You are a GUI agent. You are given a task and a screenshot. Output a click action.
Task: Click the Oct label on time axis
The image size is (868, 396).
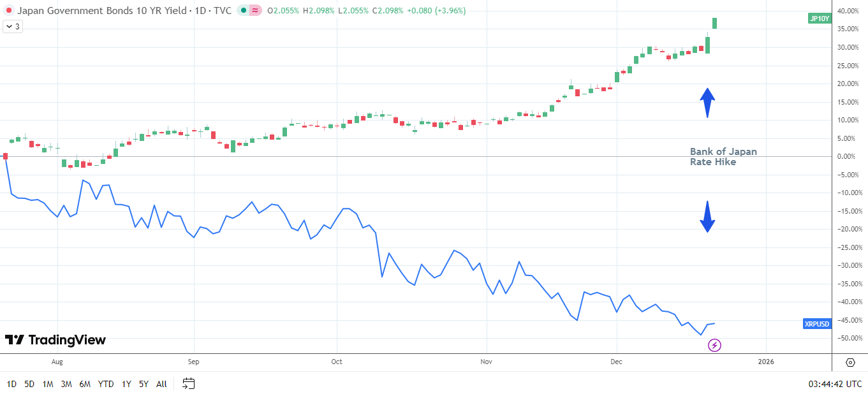pyautogui.click(x=337, y=362)
